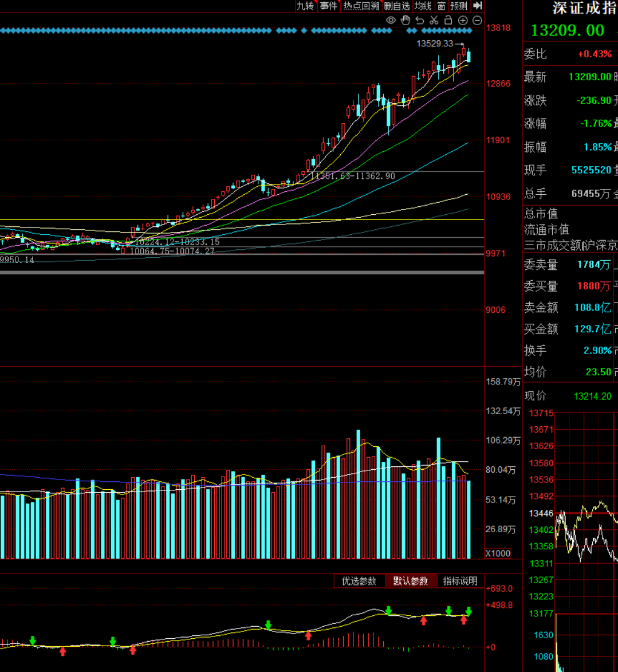Image resolution: width=618 pixels, height=672 pixels.
Task: Click the undo arrow icon
Action: click(420, 21)
